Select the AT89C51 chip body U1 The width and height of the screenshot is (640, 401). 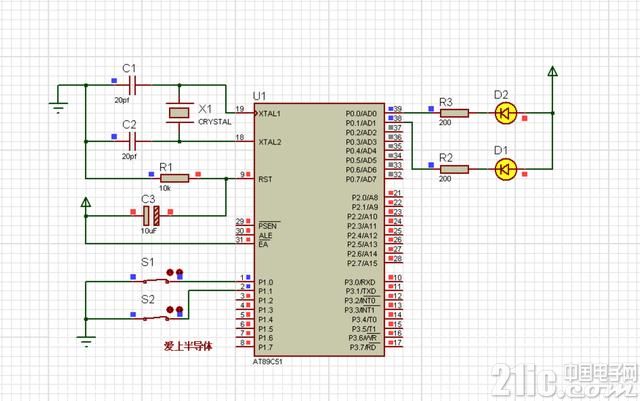coord(319,229)
